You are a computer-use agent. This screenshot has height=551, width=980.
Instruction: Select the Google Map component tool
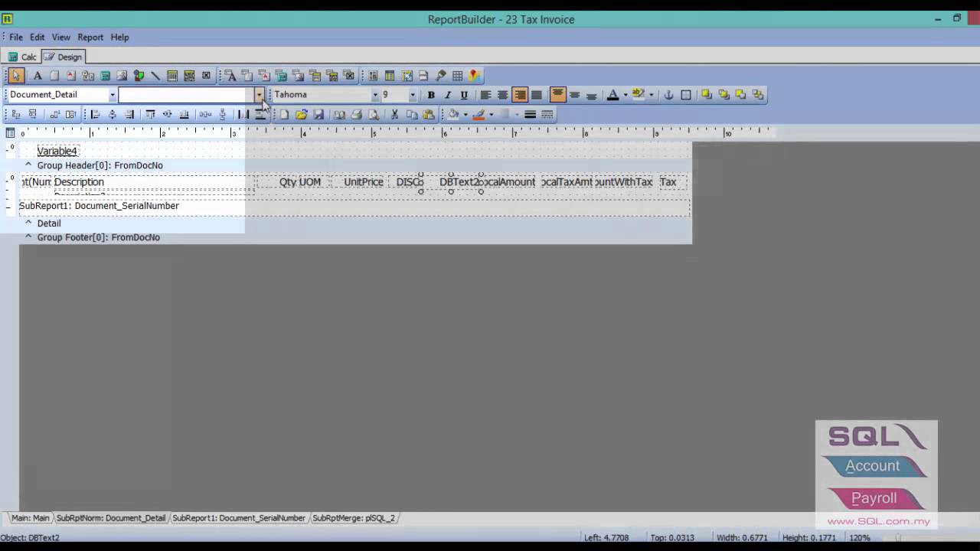click(x=475, y=76)
